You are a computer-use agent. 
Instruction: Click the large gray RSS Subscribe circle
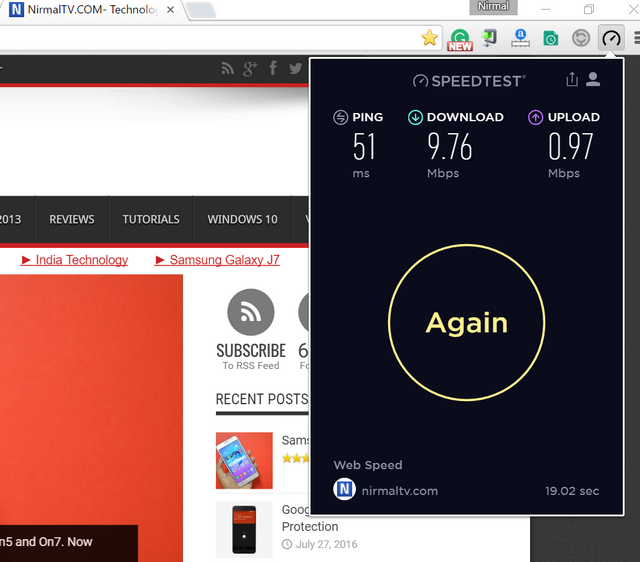tap(251, 312)
